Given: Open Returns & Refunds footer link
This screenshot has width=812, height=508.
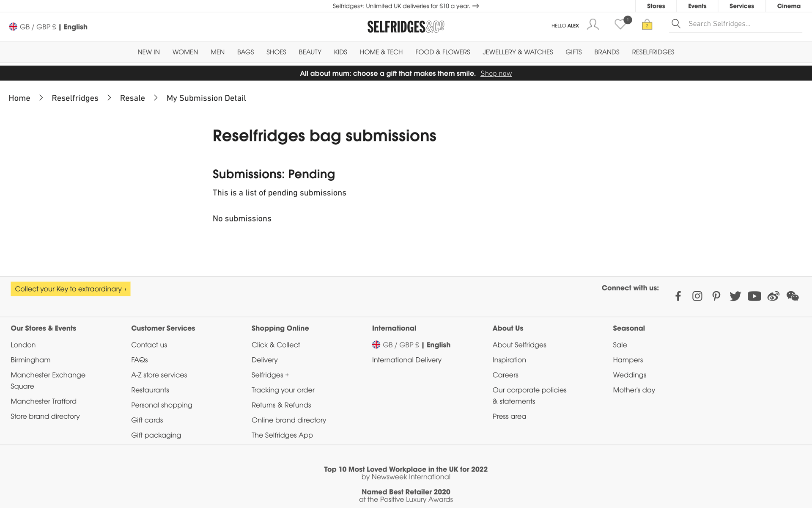Looking at the screenshot, I should (x=281, y=405).
